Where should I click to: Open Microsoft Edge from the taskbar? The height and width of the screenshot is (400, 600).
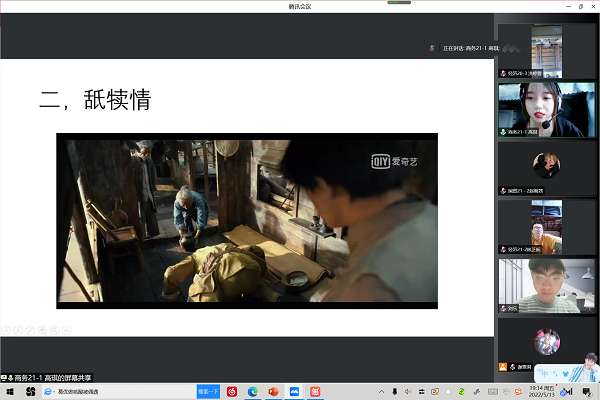click(x=253, y=392)
